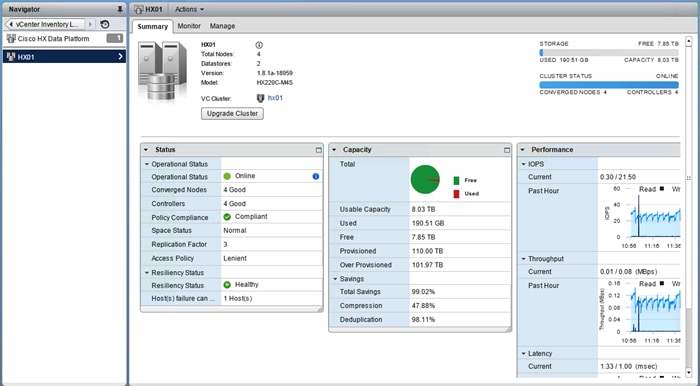700x386 pixels.
Task: Click the blue info icon in Operational Status row
Action: 316,176
